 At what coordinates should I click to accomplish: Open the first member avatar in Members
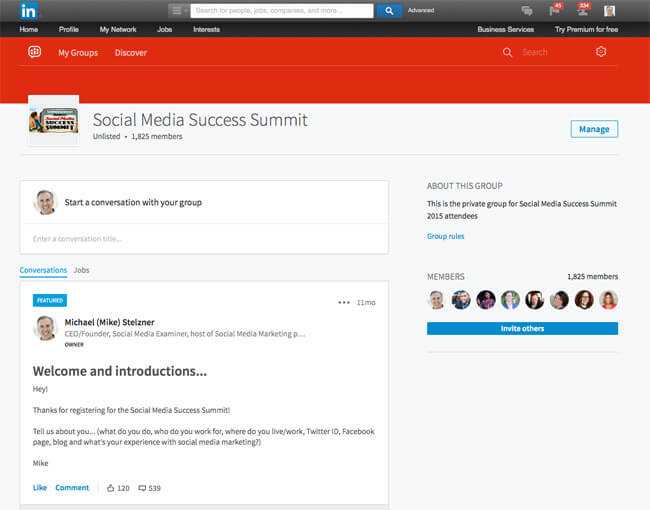click(x=437, y=300)
